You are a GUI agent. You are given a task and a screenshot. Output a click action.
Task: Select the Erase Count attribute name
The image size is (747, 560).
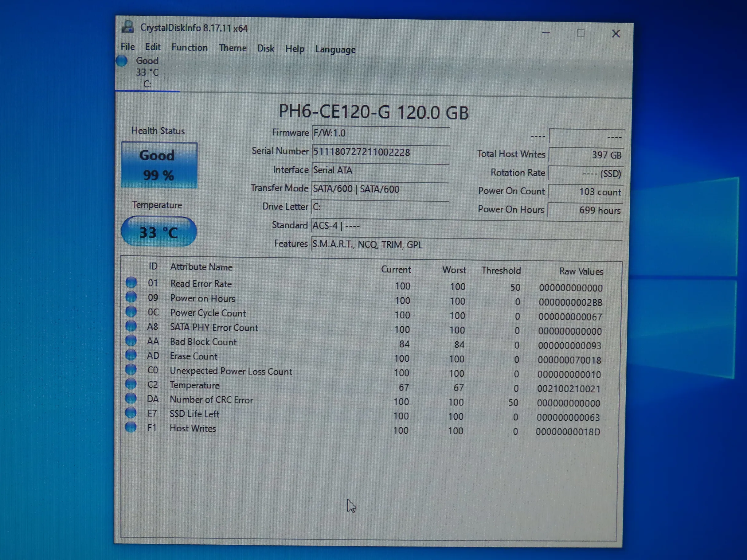coord(194,356)
